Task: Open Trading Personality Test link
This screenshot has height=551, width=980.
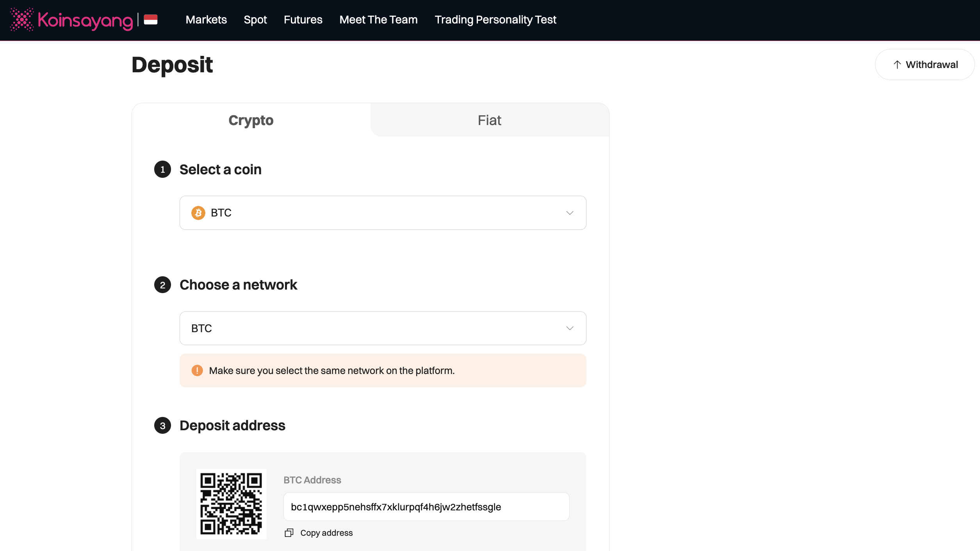Action: 495,20
